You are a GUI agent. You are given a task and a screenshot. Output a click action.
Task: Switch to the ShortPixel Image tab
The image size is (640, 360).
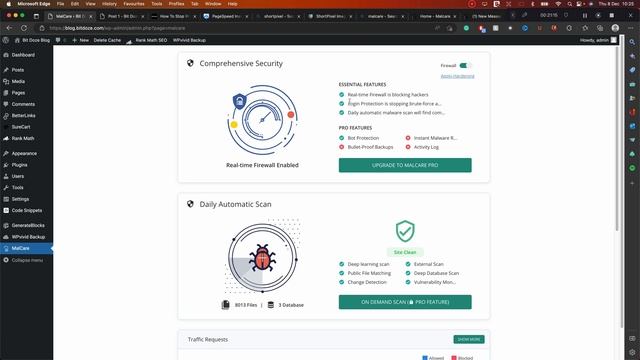click(x=329, y=16)
